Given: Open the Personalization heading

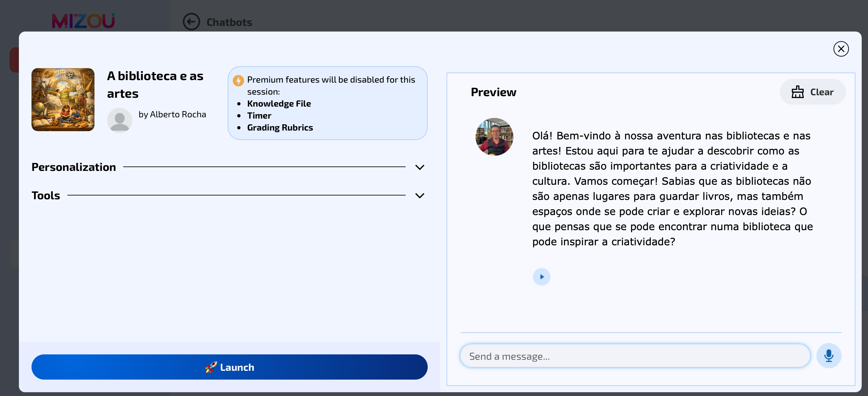Looking at the screenshot, I should point(73,167).
